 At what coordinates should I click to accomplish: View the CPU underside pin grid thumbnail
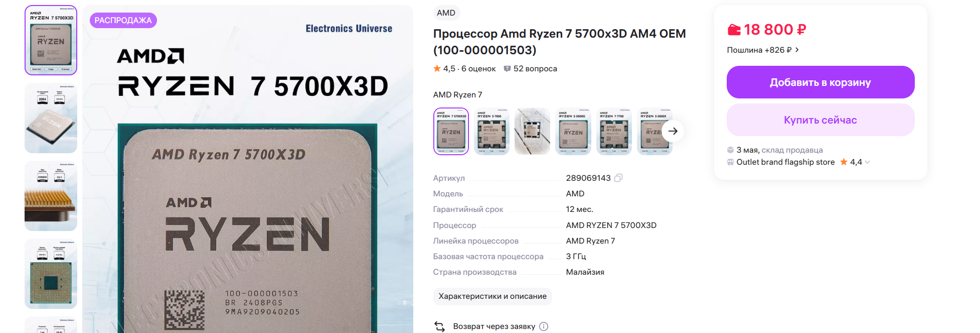[51, 274]
